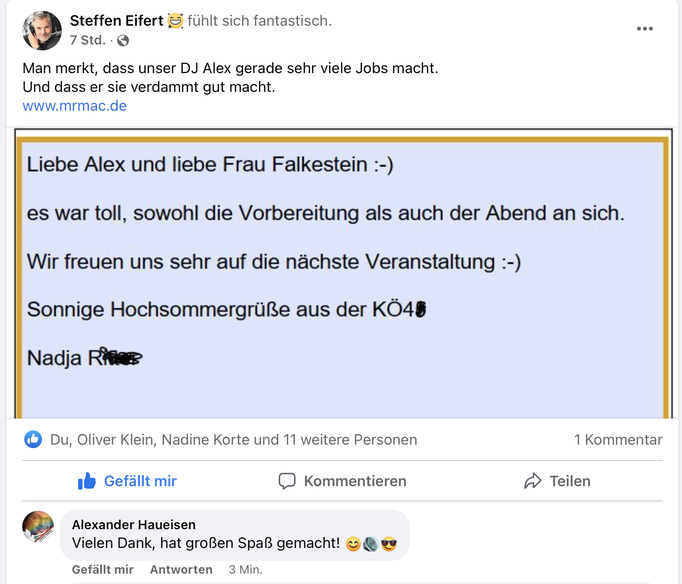Open the post options three-dot menu
The height and width of the screenshot is (584, 682).
[645, 28]
